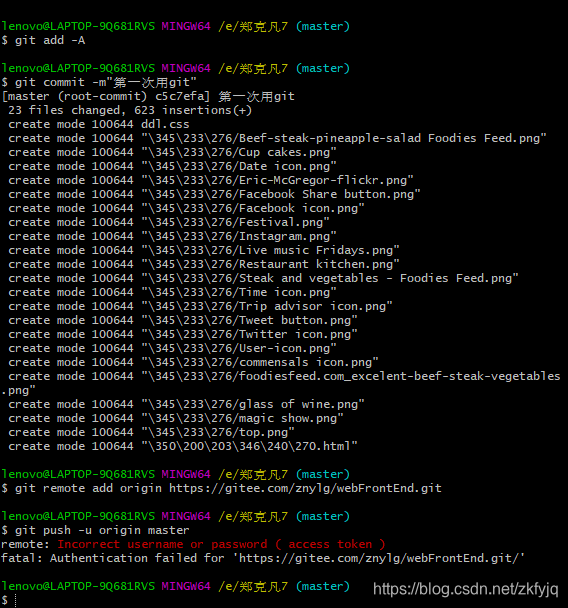Click the empty prompt cursor at bottom

15,599
